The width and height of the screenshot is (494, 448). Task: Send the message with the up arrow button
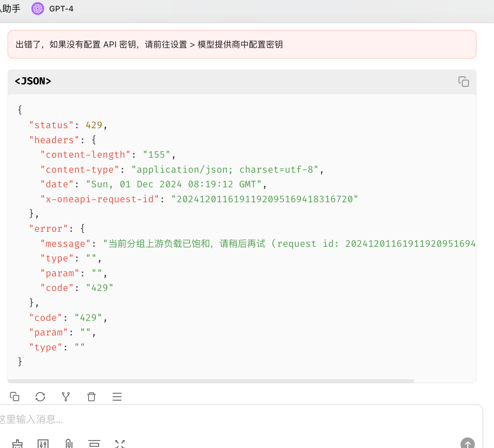(468, 443)
